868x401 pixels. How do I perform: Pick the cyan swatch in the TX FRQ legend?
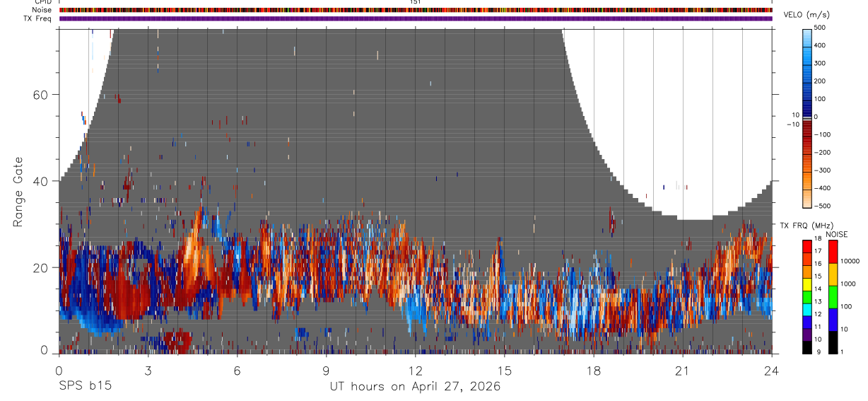pyautogui.click(x=807, y=309)
